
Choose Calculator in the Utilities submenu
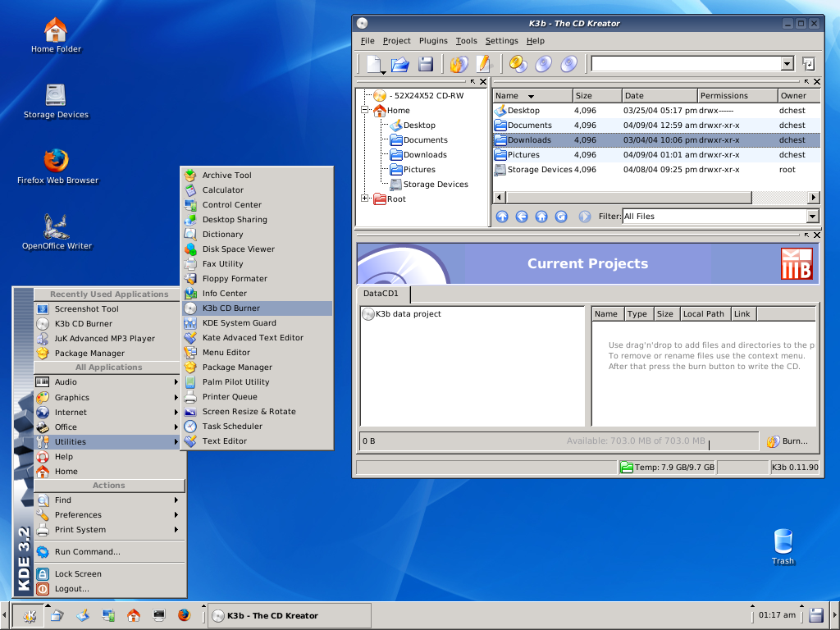tap(257, 190)
